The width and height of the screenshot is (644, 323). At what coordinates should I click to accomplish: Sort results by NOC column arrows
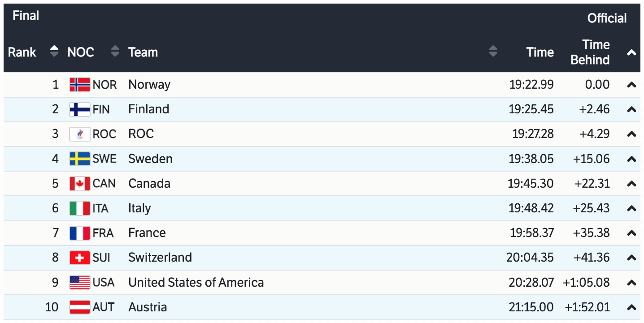point(115,52)
